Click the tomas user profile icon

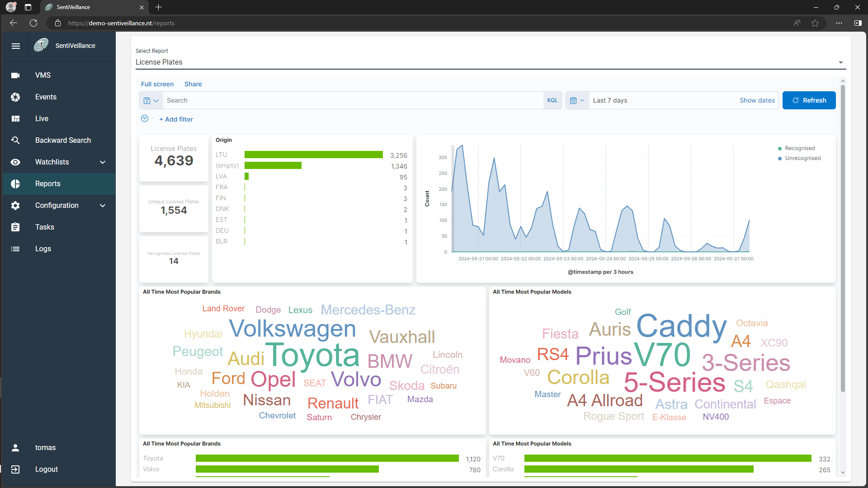pos(15,447)
